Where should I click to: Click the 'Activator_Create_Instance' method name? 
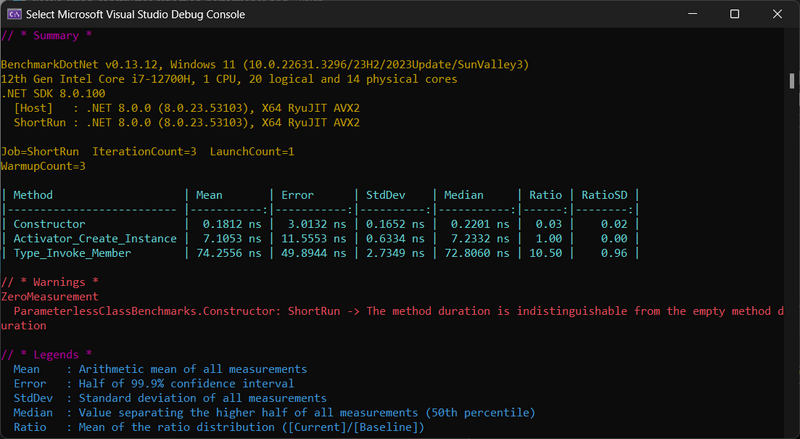pos(95,238)
